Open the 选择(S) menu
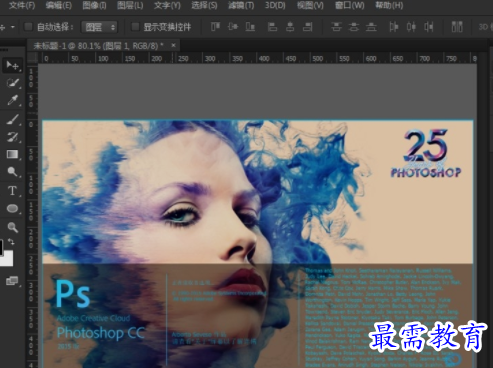This screenshot has height=368, width=493. point(204,6)
